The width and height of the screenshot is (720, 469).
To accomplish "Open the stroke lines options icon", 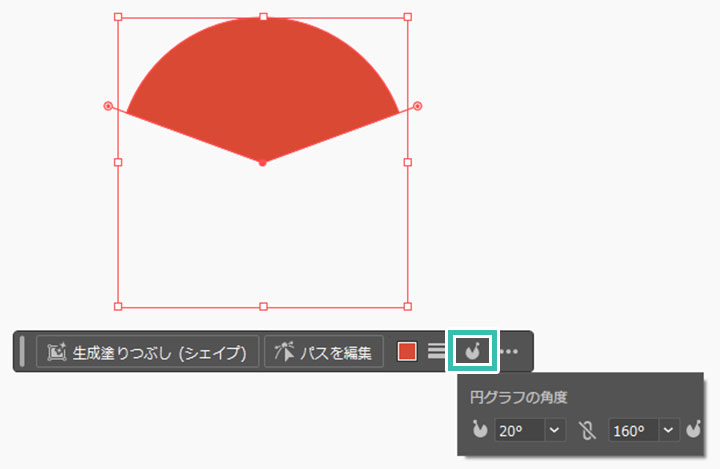I will [436, 352].
